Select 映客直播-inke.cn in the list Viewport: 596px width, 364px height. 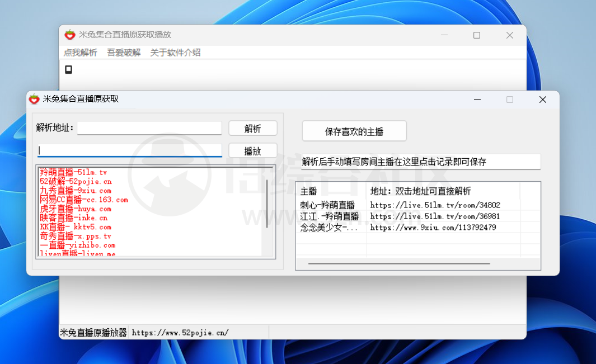[x=74, y=218]
